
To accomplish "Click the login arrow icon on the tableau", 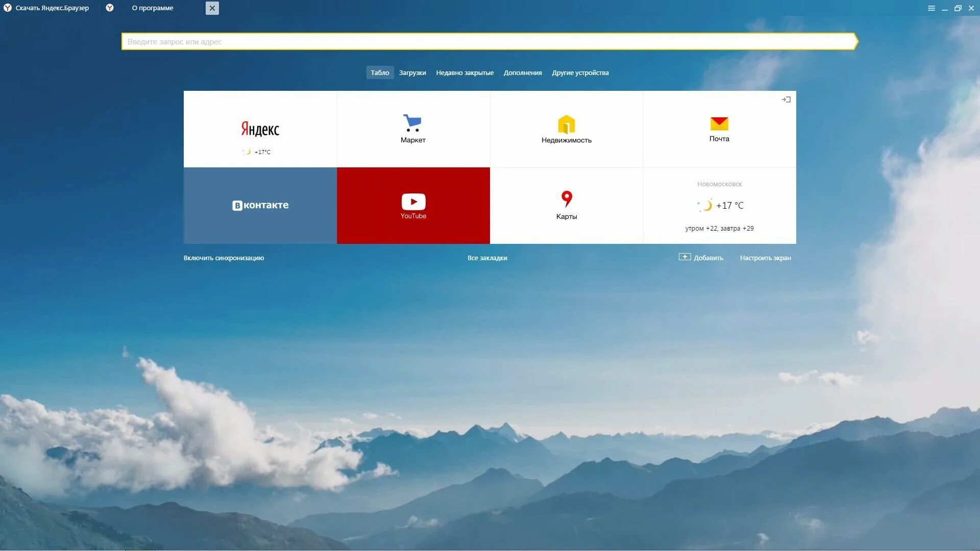I will [x=786, y=99].
